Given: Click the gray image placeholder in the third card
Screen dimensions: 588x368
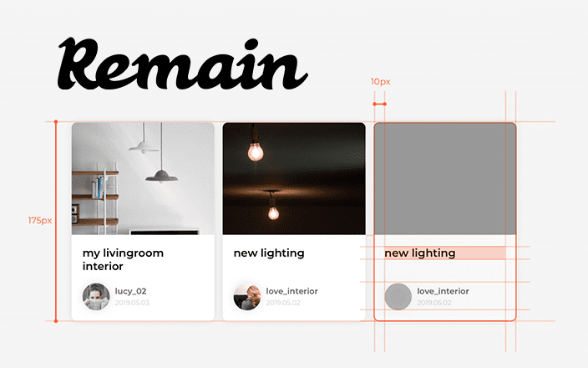Looking at the screenshot, I should click(445, 179).
